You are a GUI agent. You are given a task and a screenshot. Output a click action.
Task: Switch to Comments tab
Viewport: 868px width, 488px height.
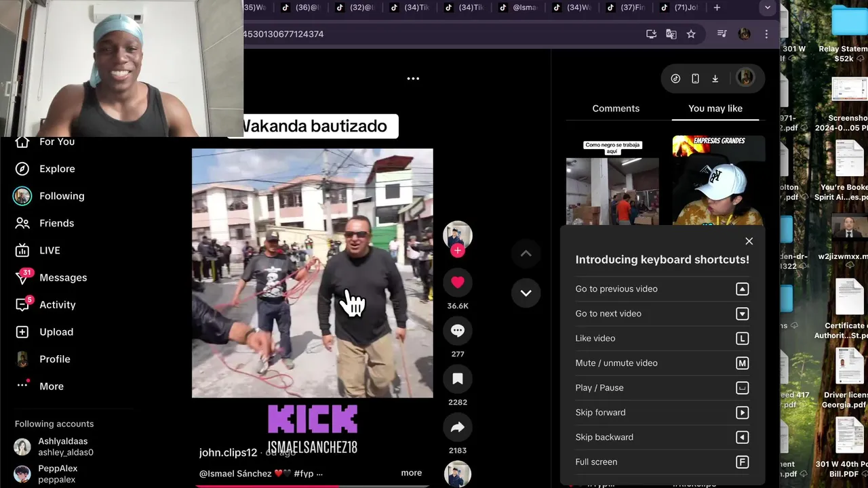click(x=616, y=108)
